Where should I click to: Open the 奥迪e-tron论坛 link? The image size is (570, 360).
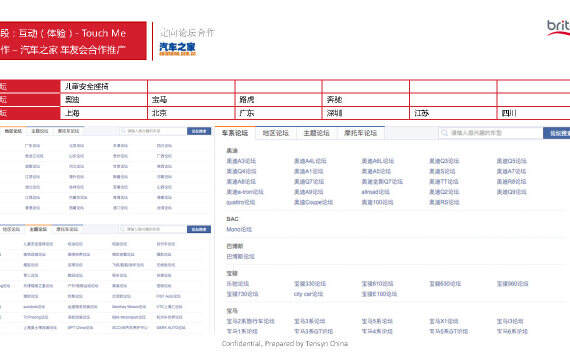click(245, 192)
